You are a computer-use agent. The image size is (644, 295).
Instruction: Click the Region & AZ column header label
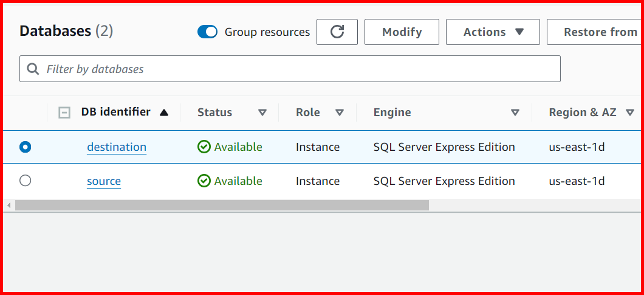pos(583,113)
